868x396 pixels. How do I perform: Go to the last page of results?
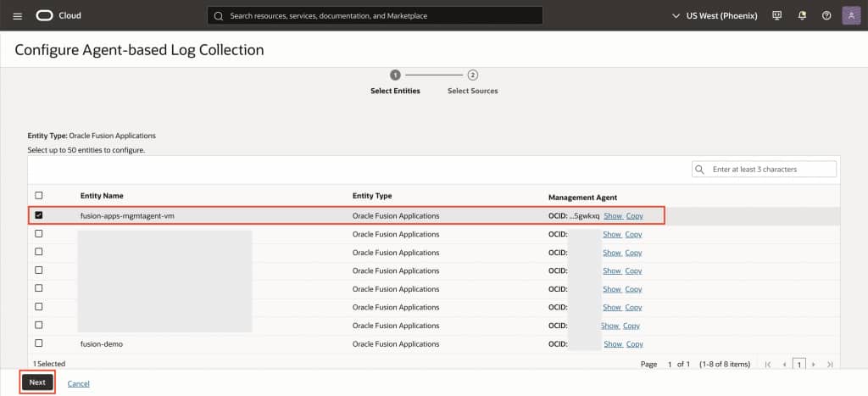(x=829, y=365)
